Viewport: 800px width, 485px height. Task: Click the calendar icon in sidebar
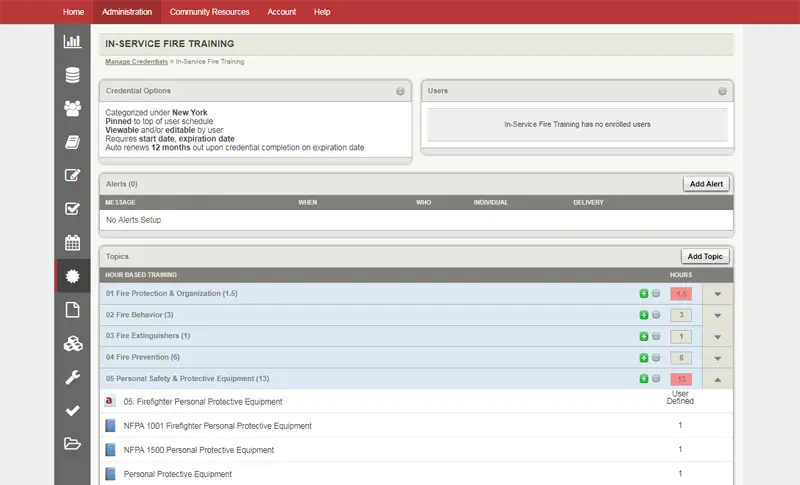[x=72, y=242]
